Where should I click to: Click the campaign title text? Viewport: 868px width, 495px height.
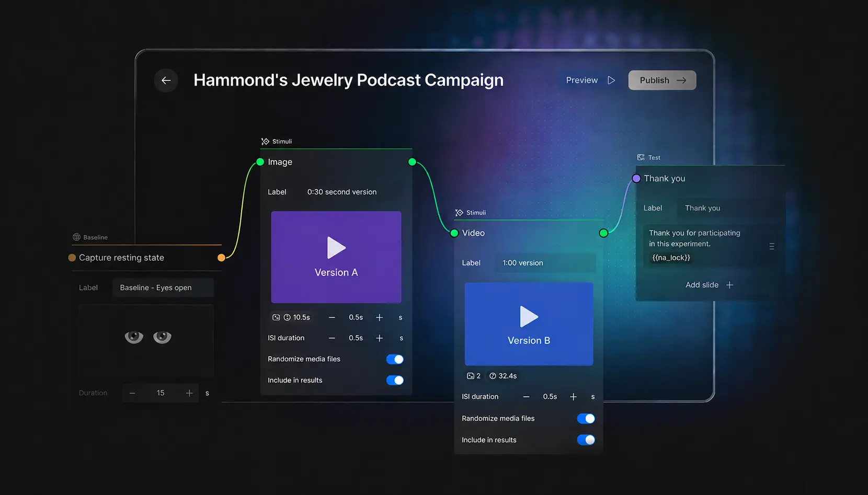click(x=348, y=80)
